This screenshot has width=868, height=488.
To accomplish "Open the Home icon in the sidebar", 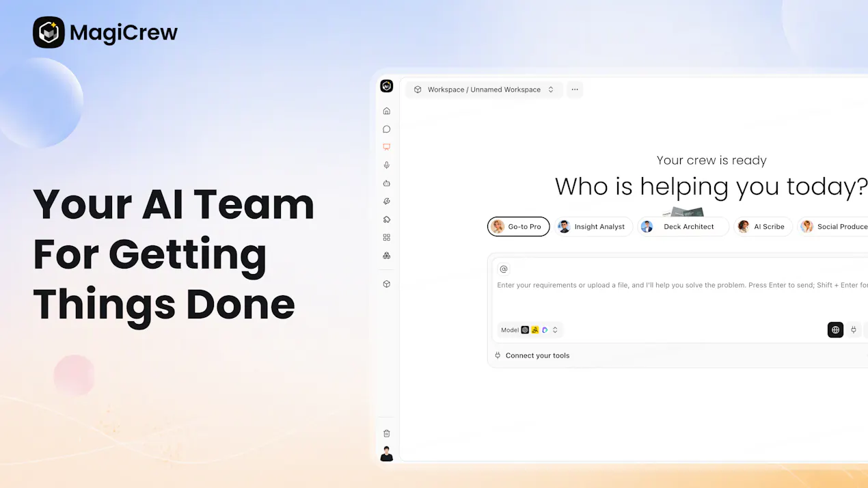I will click(x=387, y=111).
